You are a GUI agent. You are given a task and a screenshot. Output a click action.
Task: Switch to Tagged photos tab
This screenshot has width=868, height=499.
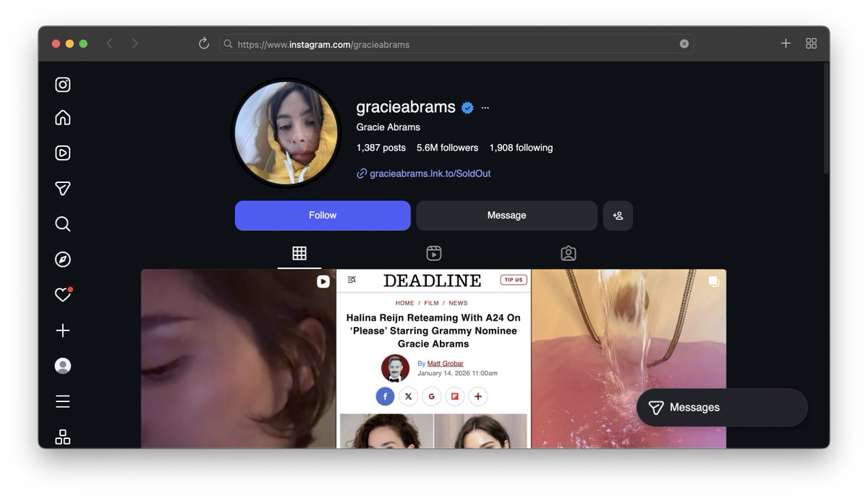point(569,253)
